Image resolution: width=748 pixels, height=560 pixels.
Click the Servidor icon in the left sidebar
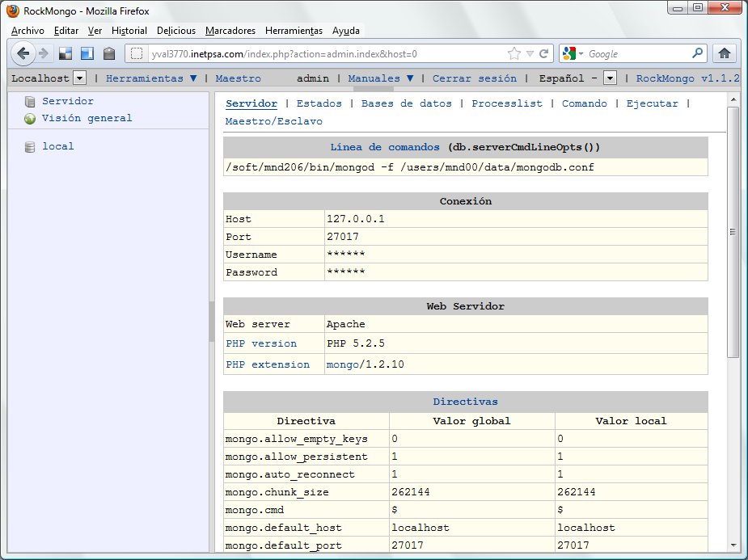point(30,102)
